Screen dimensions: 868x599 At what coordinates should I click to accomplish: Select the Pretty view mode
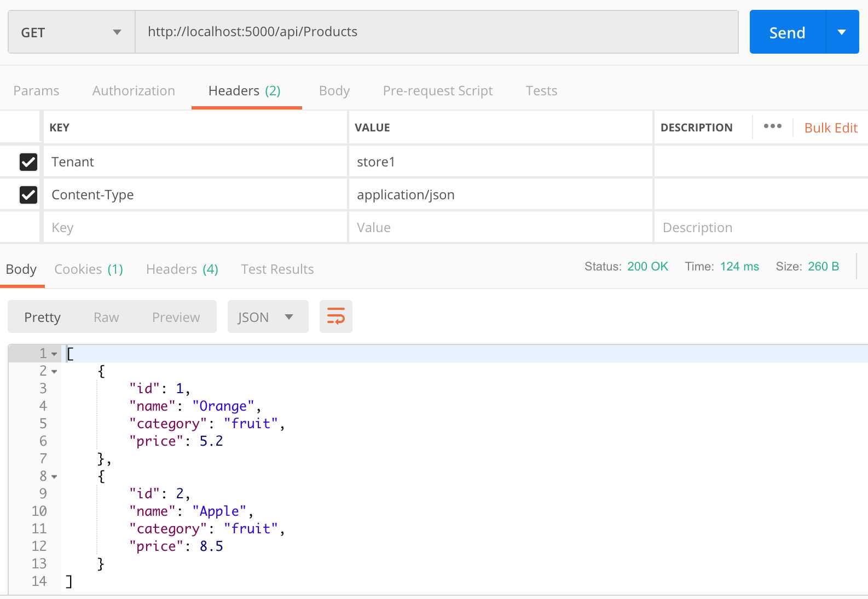pos(43,317)
